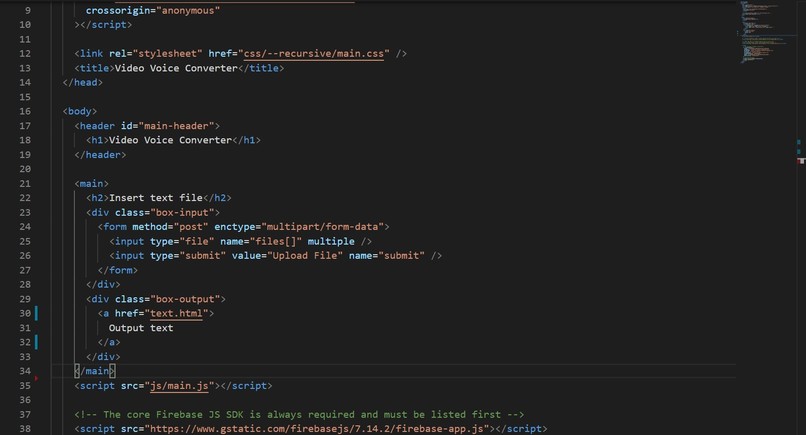Click the </div> closing tag on line 33
This screenshot has height=435, width=806.
pos(103,356)
